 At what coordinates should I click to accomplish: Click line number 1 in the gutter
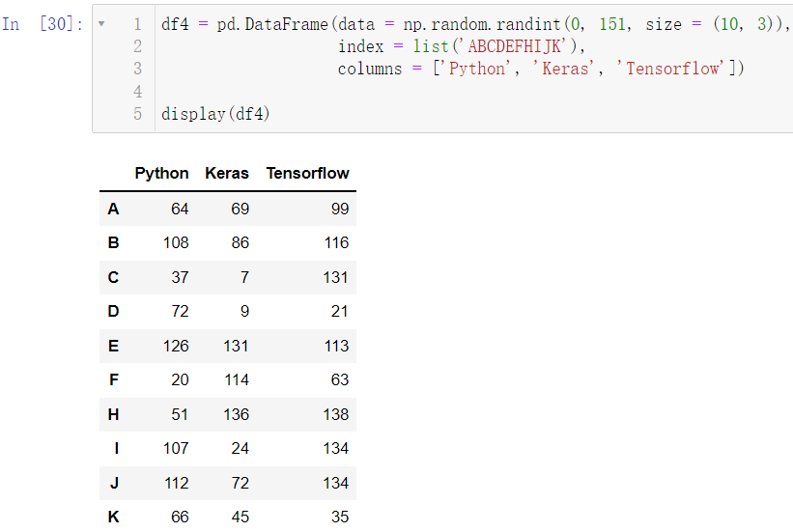(137, 24)
